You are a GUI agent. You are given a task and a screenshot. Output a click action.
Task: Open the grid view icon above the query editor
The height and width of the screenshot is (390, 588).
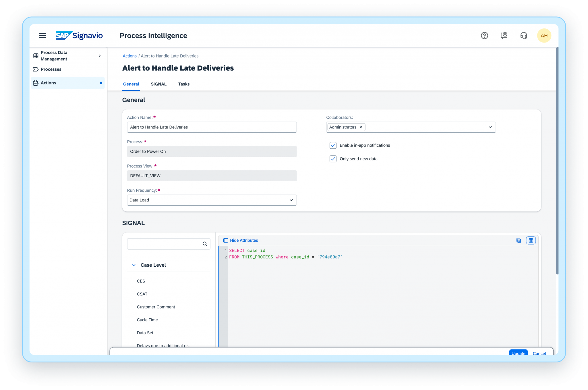pos(531,240)
